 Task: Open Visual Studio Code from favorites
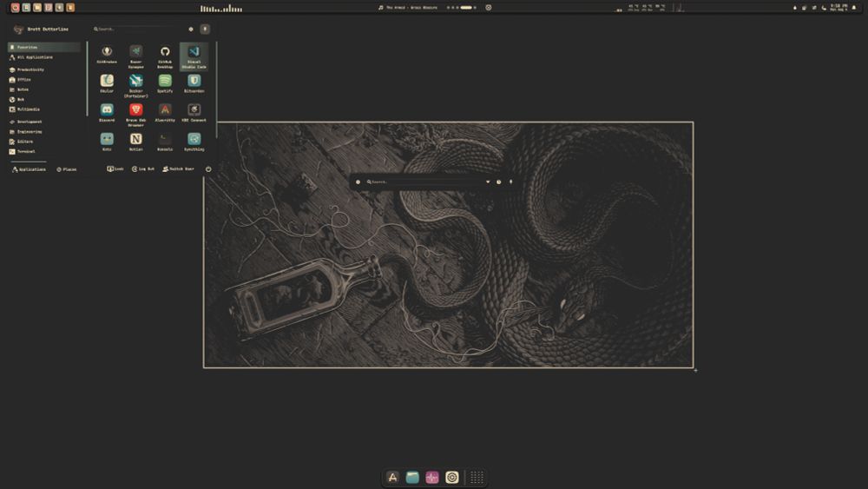tap(194, 53)
